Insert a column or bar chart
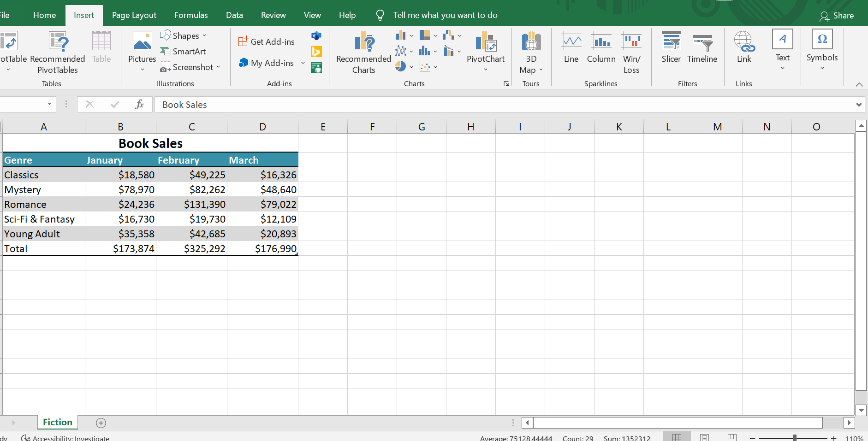This screenshot has width=868, height=441. (x=404, y=35)
